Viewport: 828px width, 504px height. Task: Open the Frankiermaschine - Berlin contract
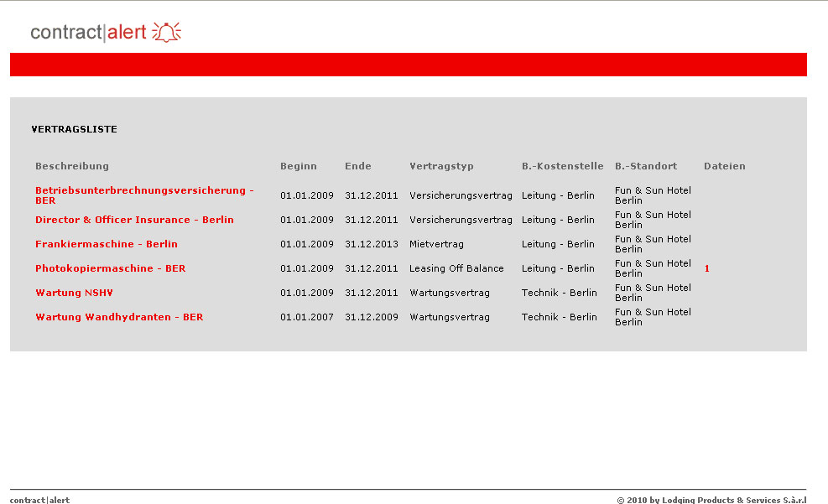(107, 244)
